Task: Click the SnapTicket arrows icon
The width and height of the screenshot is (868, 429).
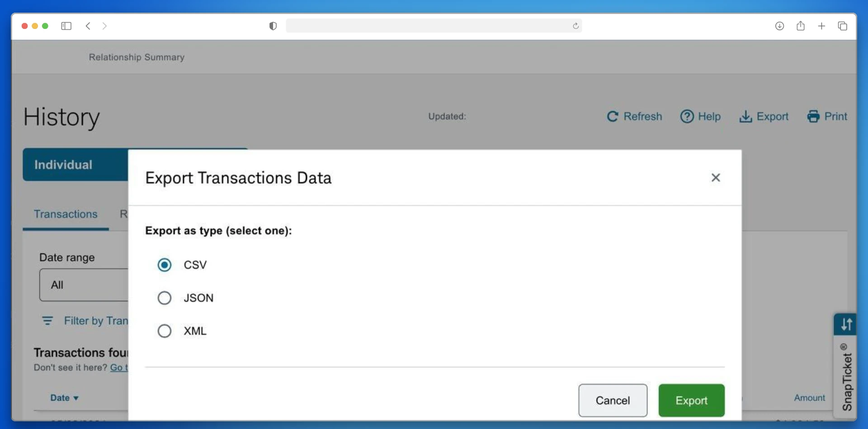Action: (845, 324)
